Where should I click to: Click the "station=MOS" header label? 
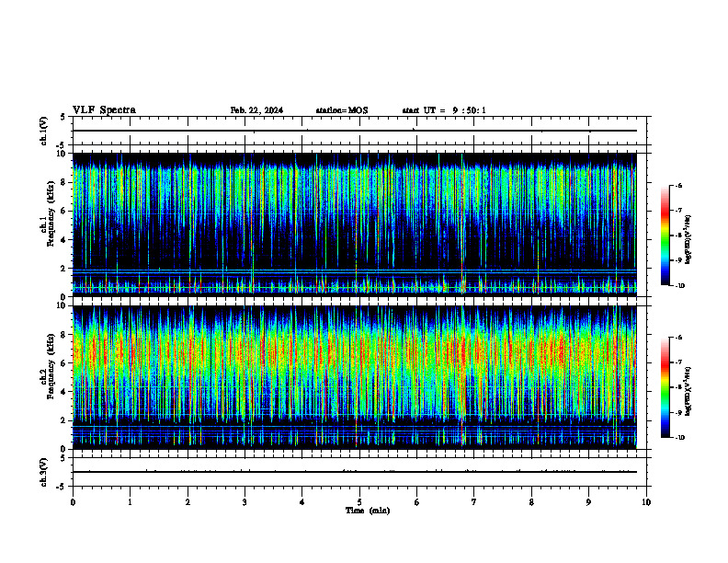[342, 110]
